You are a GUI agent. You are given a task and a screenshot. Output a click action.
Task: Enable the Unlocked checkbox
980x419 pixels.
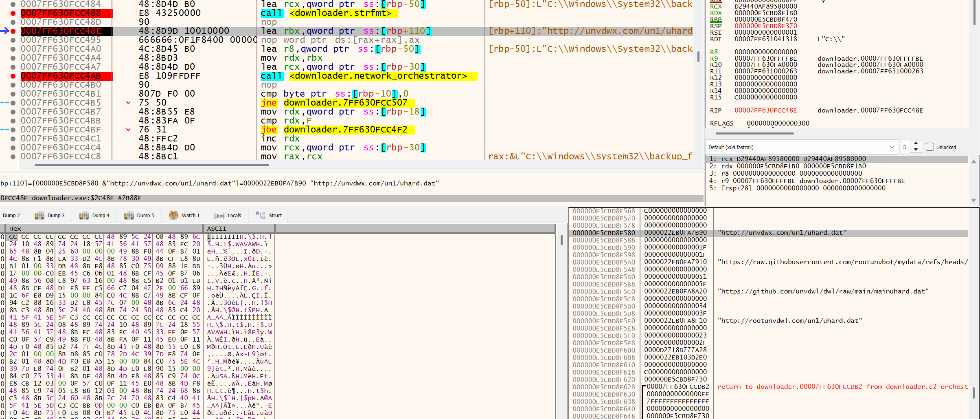point(930,147)
